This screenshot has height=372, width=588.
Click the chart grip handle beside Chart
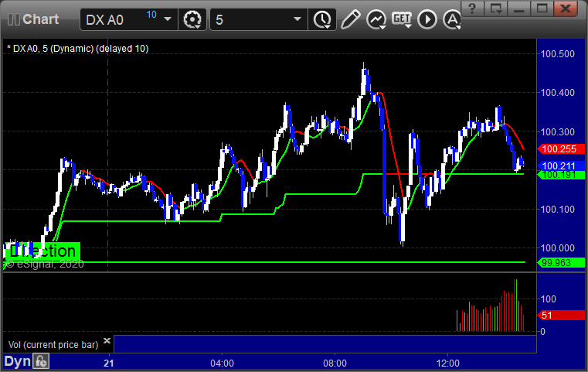(13, 19)
